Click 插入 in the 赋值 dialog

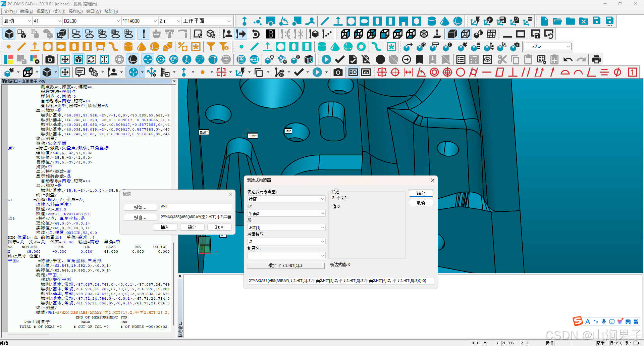click(x=165, y=227)
